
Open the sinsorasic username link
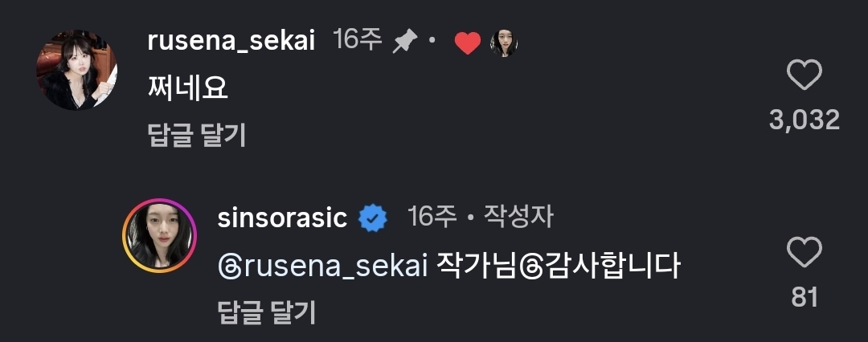point(282,218)
